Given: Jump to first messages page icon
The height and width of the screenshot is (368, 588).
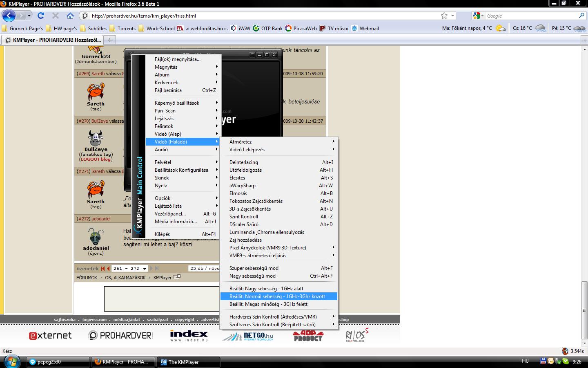Looking at the screenshot, I should (x=103, y=269).
